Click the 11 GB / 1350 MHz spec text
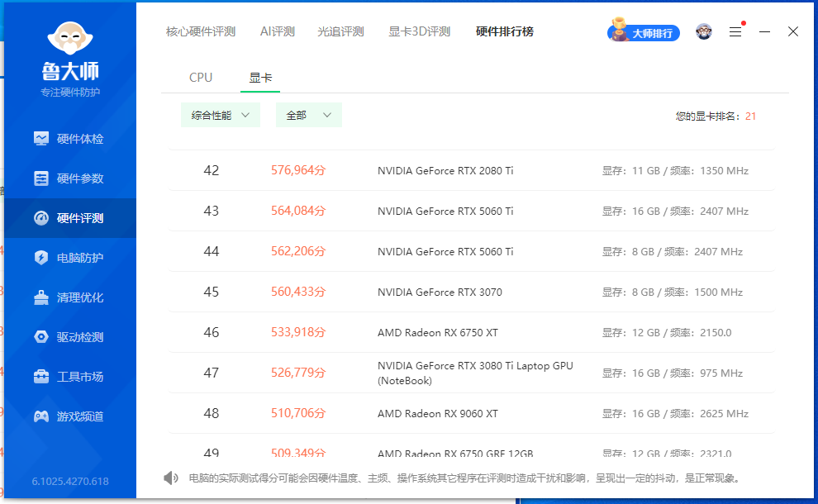Viewport: 818px width, 504px height. [675, 170]
